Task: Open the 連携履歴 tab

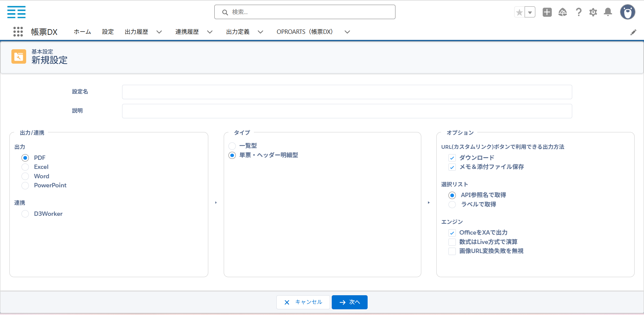Action: 187,32
